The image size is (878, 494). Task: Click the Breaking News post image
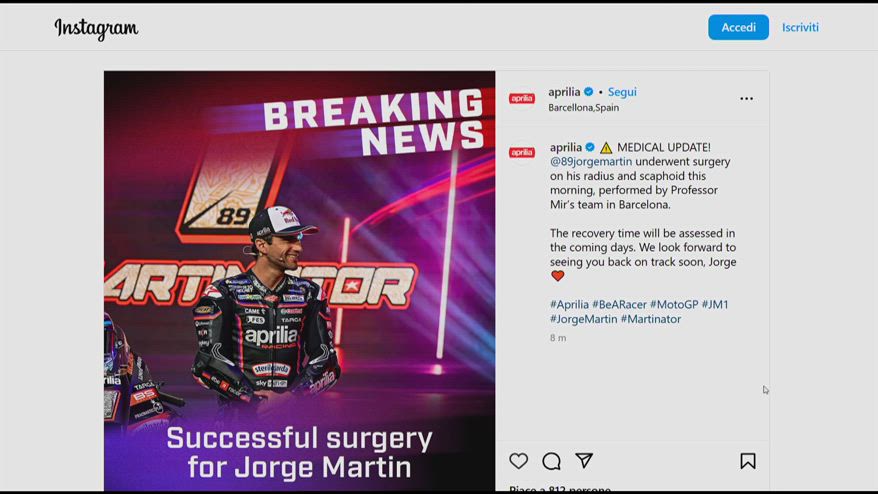(x=300, y=281)
